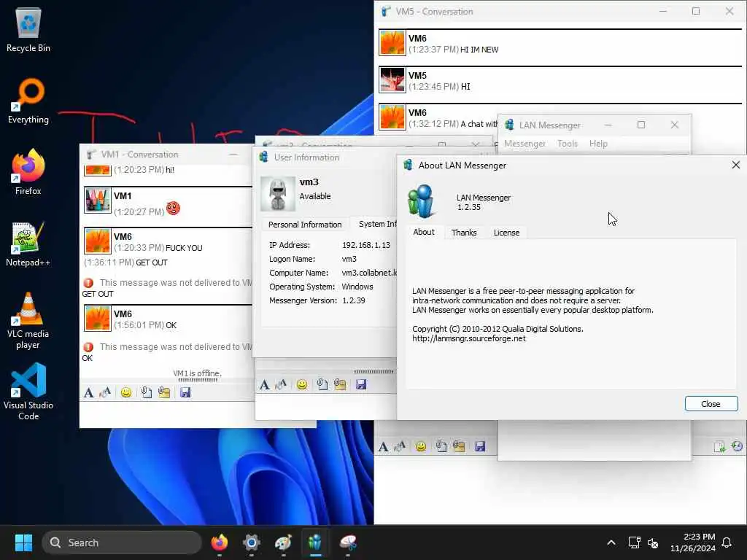This screenshot has height=560, width=747.
Task: Click the volume icon in the system tray
Action: click(653, 542)
